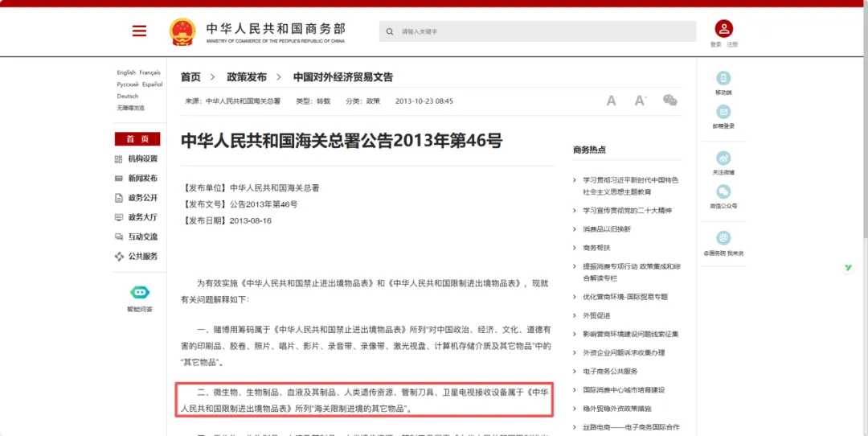Click the 商务热点 section heading
The height and width of the screenshot is (436, 868).
(589, 150)
